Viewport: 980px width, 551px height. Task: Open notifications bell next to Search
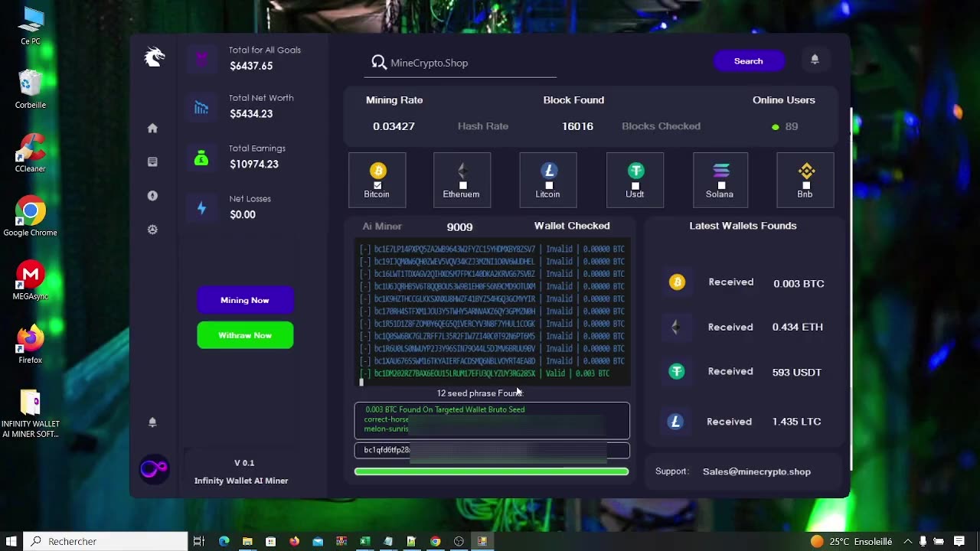point(815,60)
